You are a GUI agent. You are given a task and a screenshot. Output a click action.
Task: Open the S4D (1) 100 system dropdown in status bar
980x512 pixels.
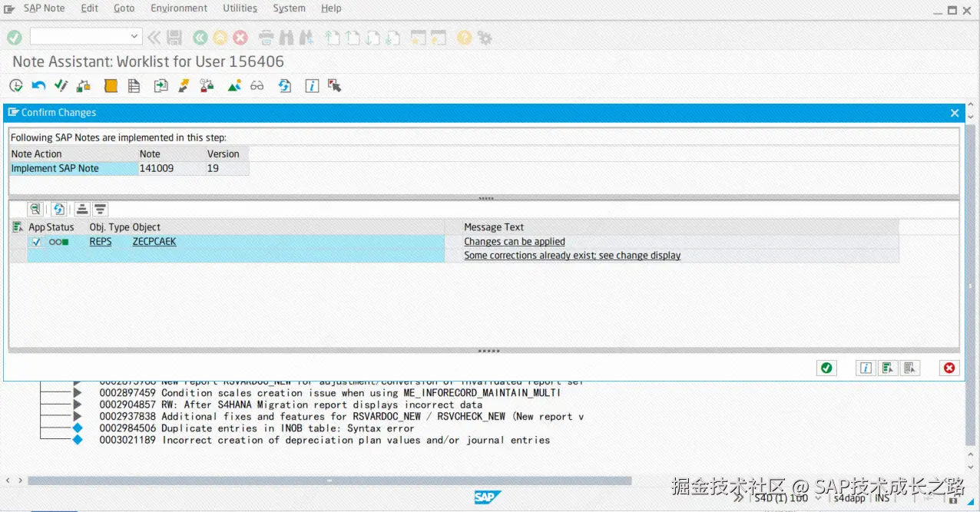click(818, 498)
